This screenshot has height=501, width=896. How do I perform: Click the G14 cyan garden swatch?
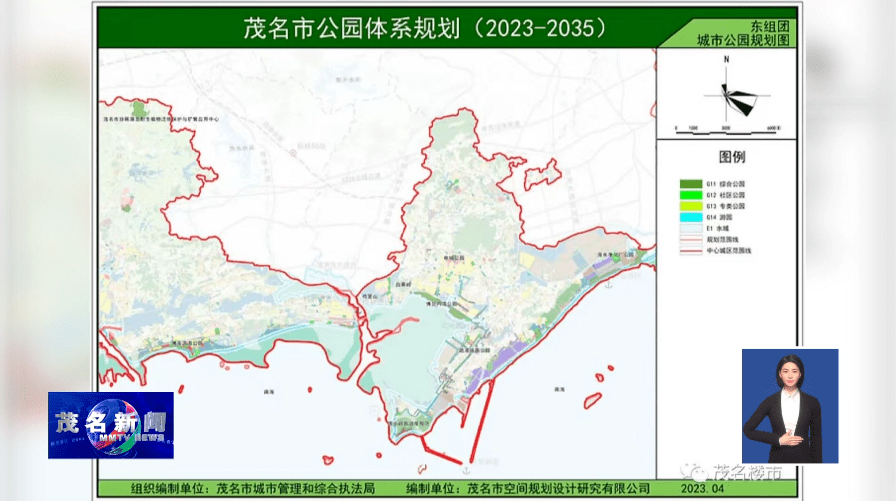(689, 217)
